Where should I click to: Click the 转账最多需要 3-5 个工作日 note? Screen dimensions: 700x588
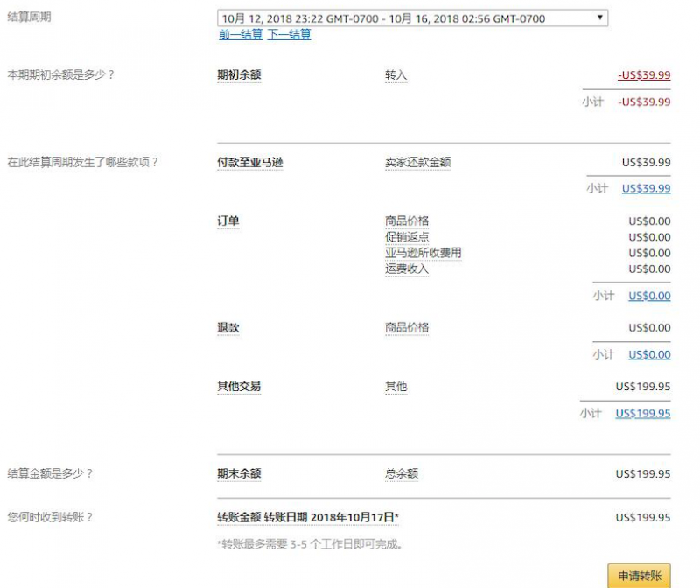pyautogui.click(x=311, y=544)
